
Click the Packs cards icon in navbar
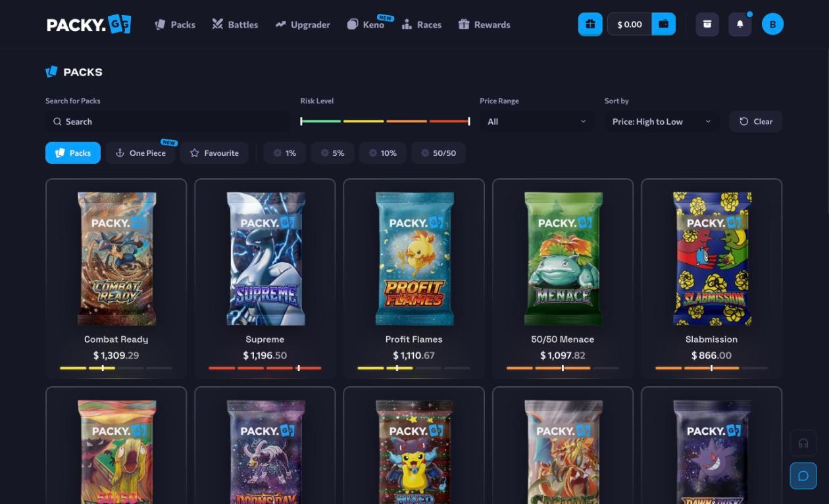click(x=160, y=24)
